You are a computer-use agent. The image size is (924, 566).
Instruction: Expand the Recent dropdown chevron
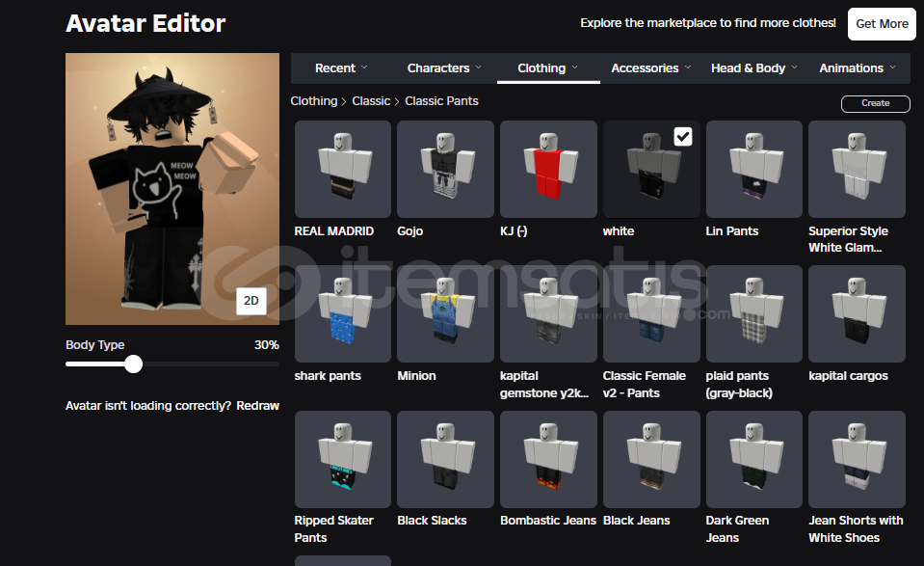pos(364,67)
